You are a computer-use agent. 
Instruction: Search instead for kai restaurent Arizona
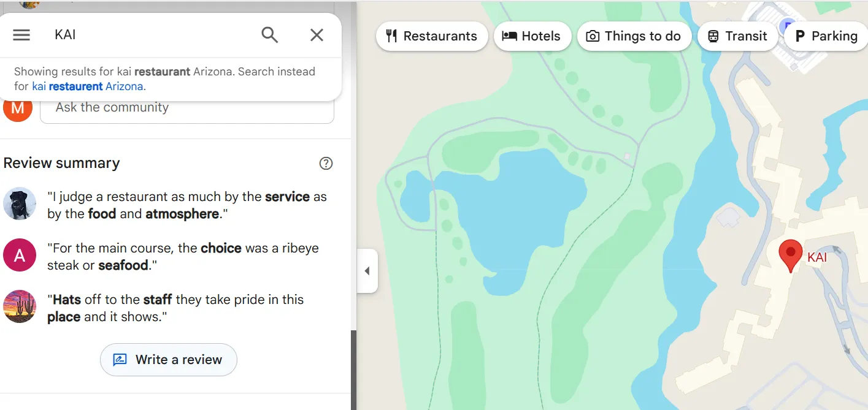88,86
